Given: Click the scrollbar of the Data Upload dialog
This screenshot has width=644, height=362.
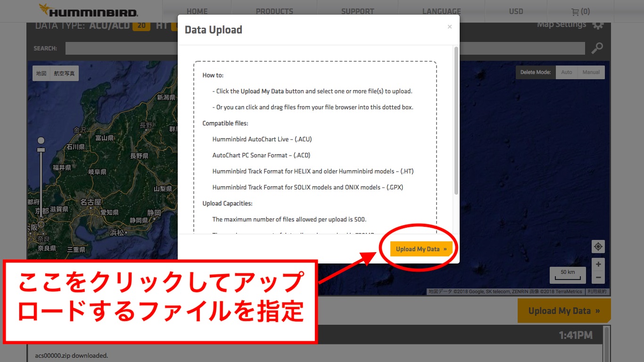Looking at the screenshot, I should [456, 120].
